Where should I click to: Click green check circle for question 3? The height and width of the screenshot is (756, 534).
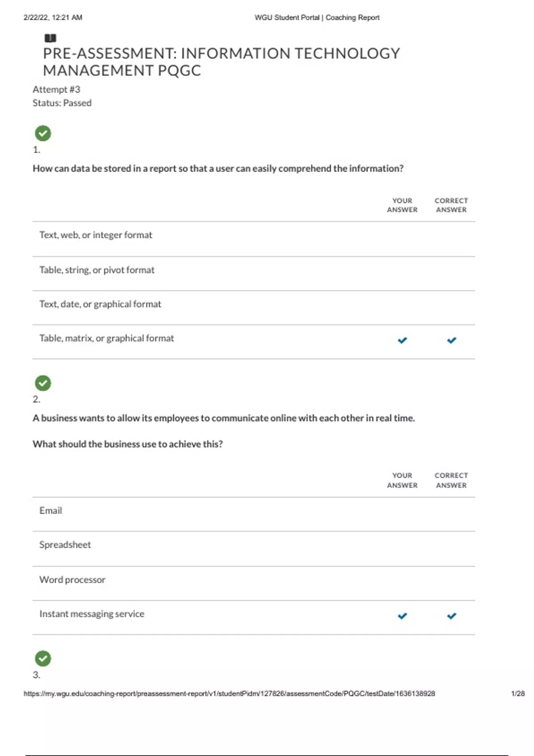43,659
